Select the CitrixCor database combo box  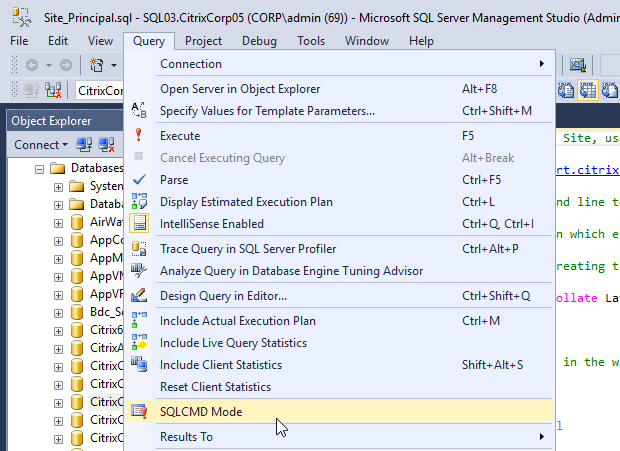click(100, 91)
